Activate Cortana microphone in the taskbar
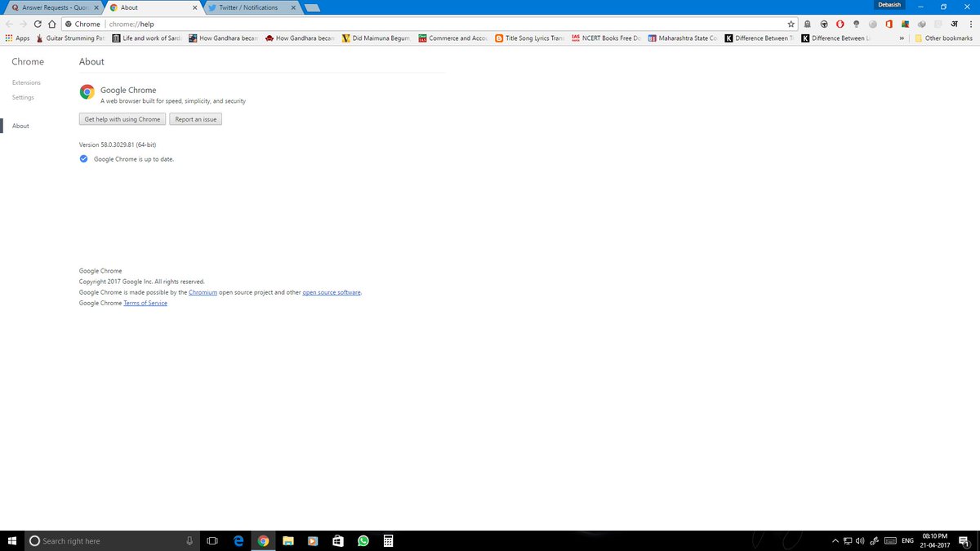980x551 pixels. 189,540
